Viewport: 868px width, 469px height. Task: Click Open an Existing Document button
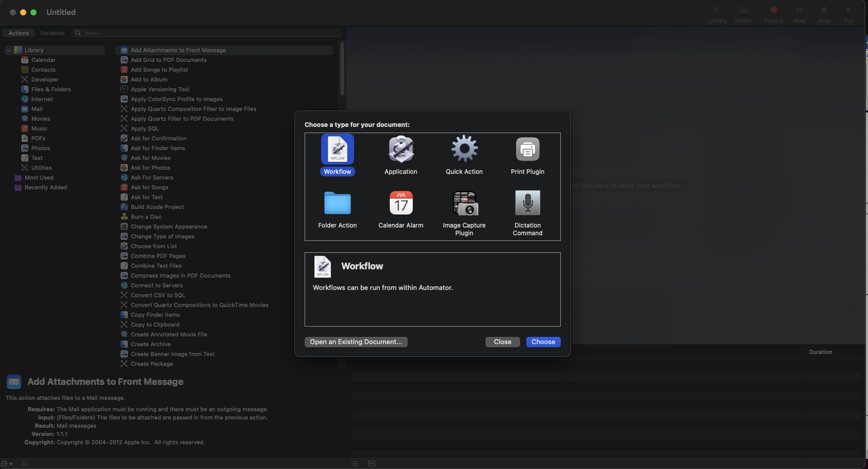tap(356, 342)
